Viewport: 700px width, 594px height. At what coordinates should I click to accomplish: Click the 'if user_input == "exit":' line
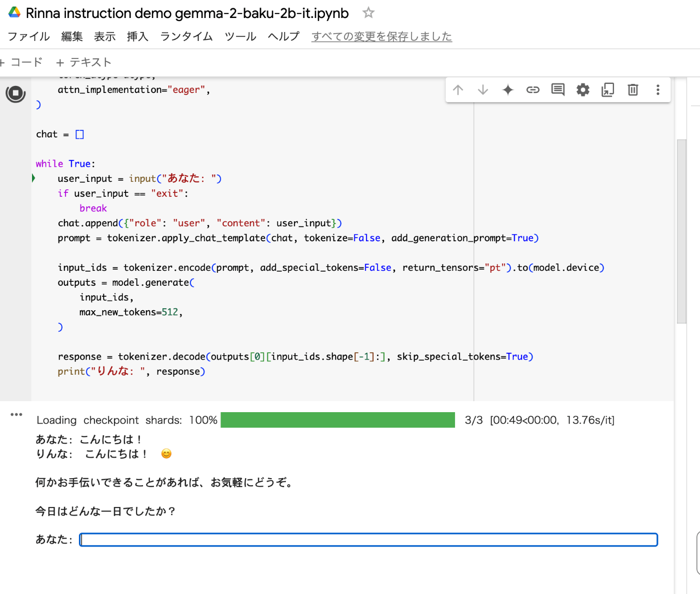click(123, 194)
